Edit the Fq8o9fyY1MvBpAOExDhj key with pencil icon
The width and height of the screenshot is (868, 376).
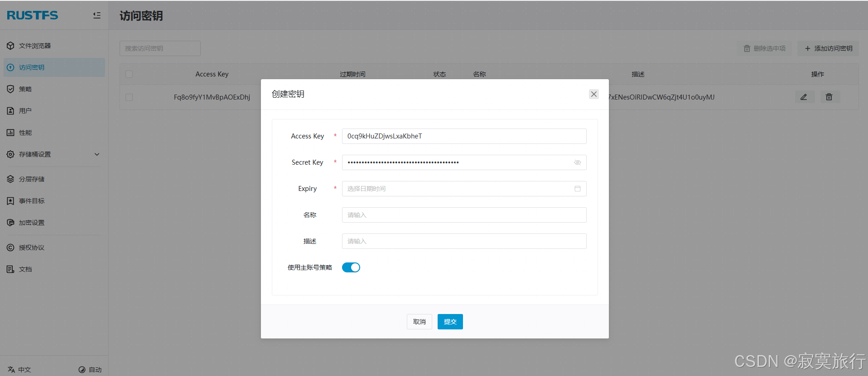[x=804, y=97]
